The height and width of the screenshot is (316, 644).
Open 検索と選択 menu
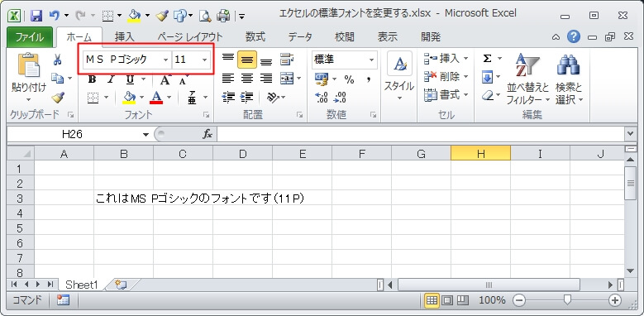pyautogui.click(x=569, y=79)
